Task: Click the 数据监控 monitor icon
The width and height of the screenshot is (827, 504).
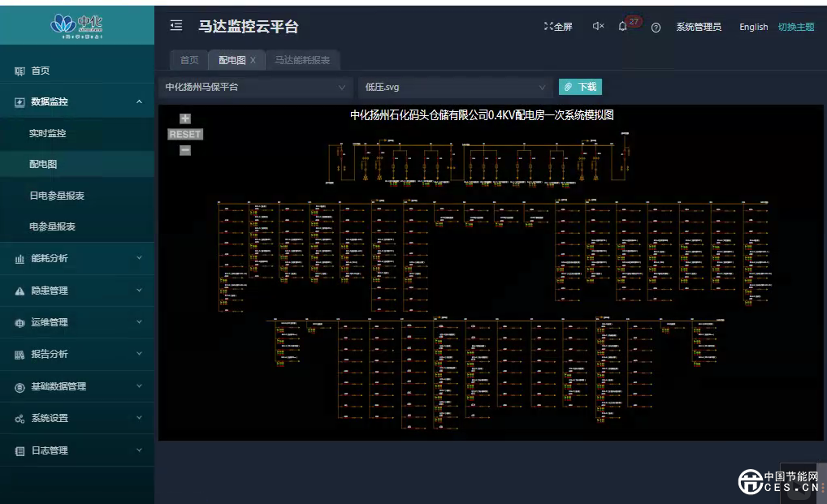Action: (19, 102)
